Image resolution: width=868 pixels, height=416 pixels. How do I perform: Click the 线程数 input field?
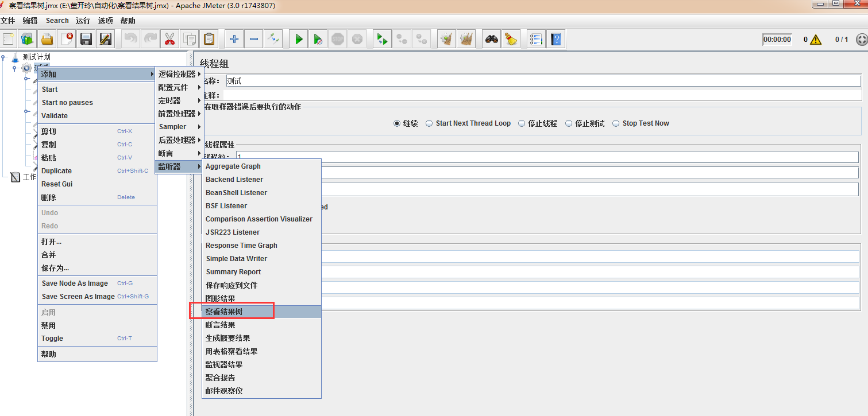(x=547, y=157)
